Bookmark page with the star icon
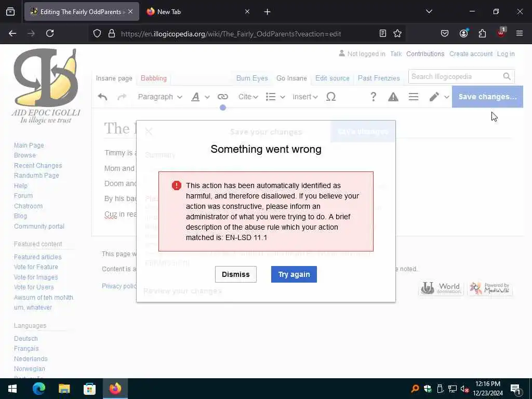532x399 pixels. 397,33
